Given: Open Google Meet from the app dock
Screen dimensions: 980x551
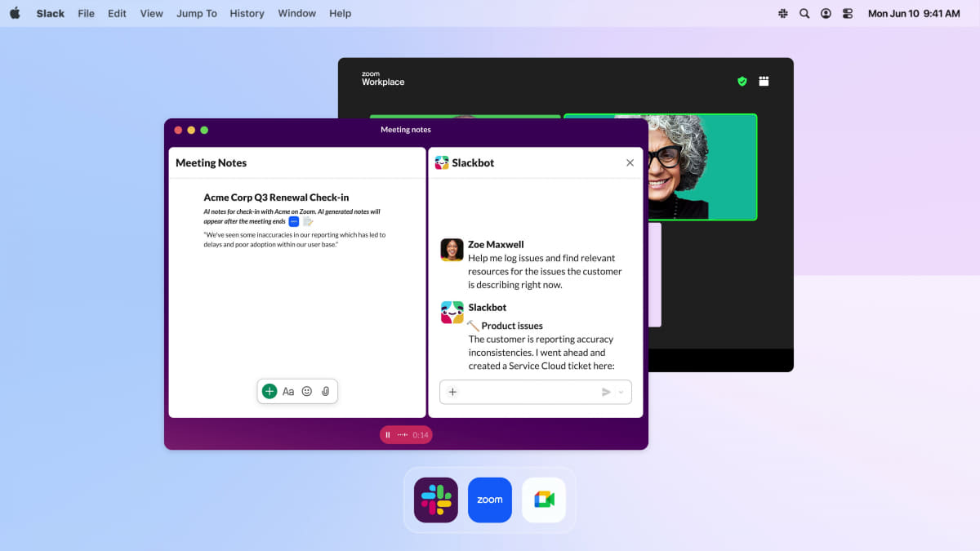Looking at the screenshot, I should (x=544, y=500).
